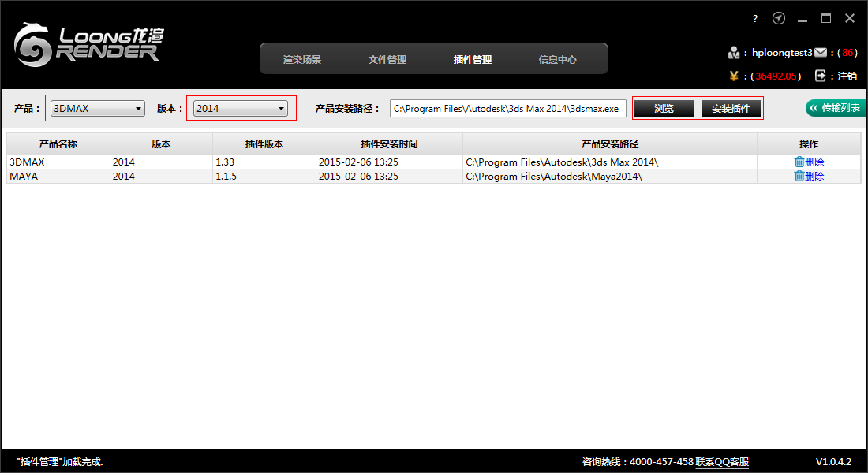Maximize the LoongRender window
The width and height of the screenshot is (868, 473).
(x=826, y=18)
